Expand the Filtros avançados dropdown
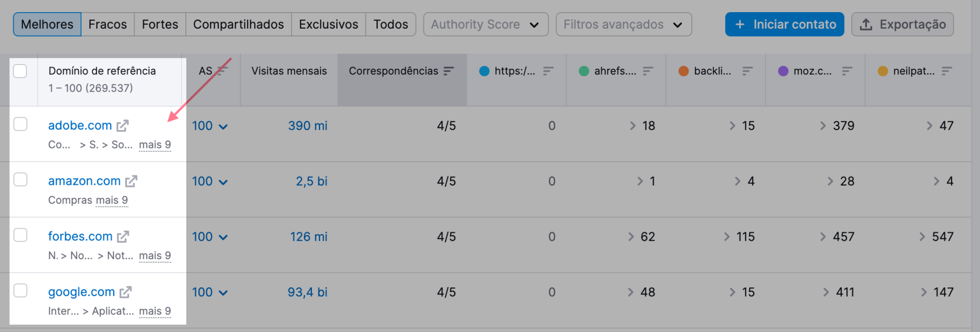The width and height of the screenshot is (980, 332). pyautogui.click(x=623, y=24)
